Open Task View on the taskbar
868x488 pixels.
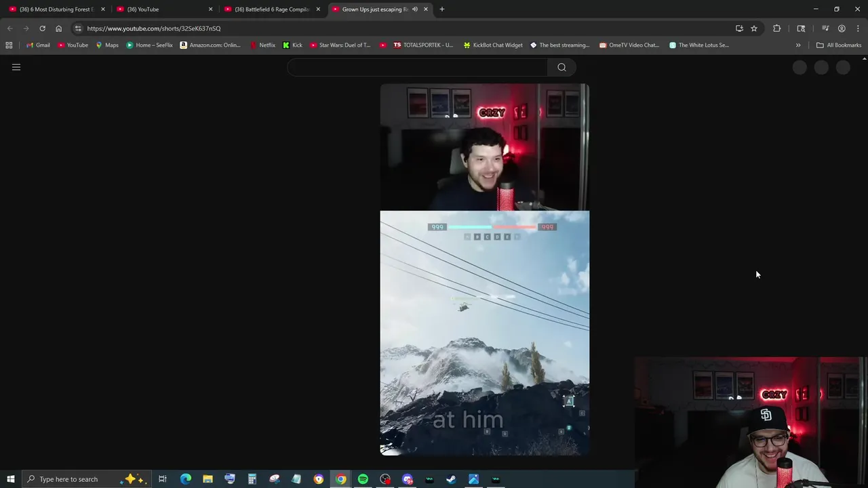tap(163, 479)
